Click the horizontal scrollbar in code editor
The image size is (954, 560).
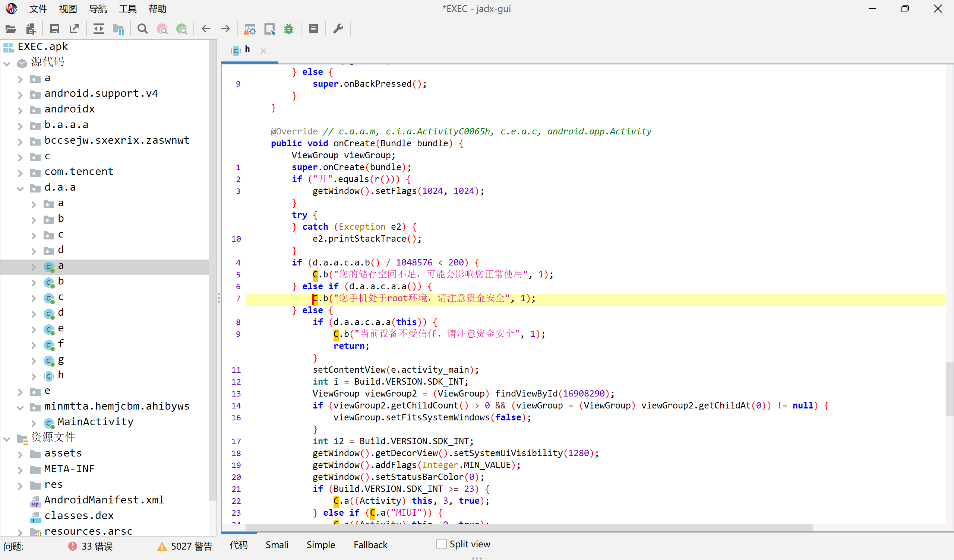pos(529,527)
